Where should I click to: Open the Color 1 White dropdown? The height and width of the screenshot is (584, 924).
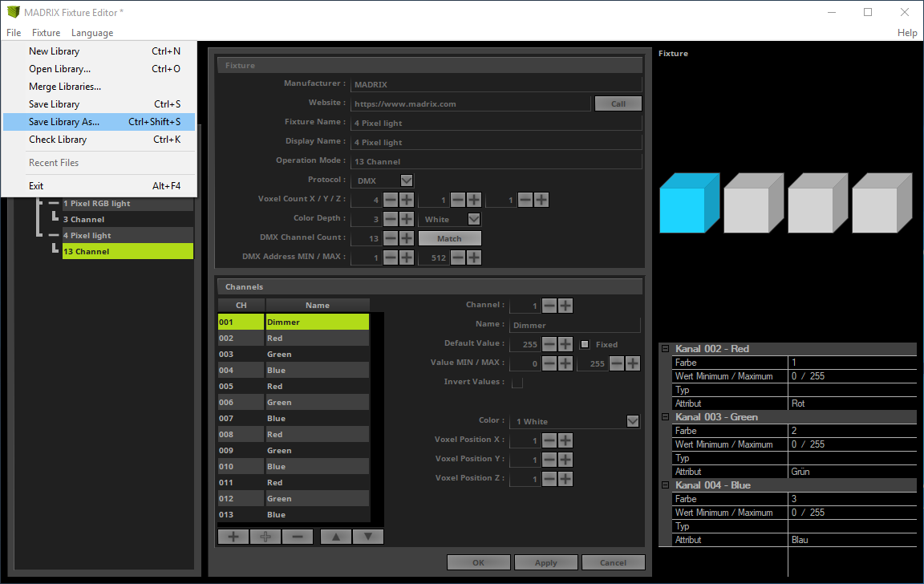(x=633, y=421)
